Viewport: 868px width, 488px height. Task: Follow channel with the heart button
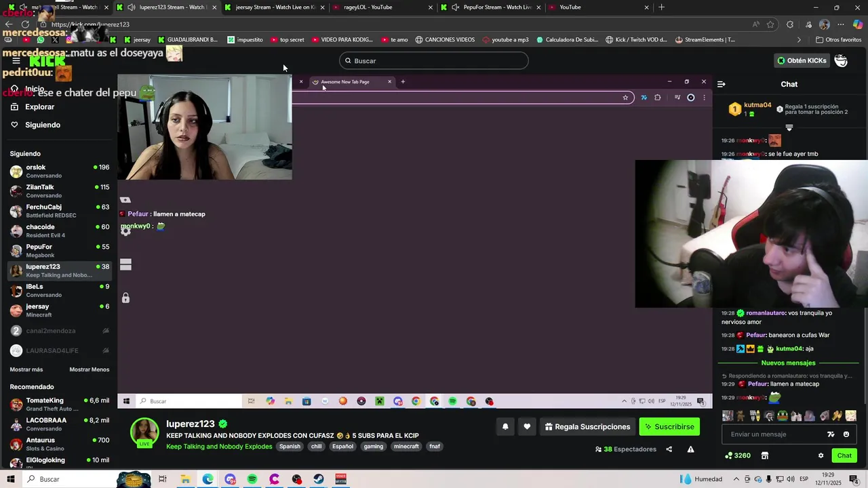[x=527, y=426]
